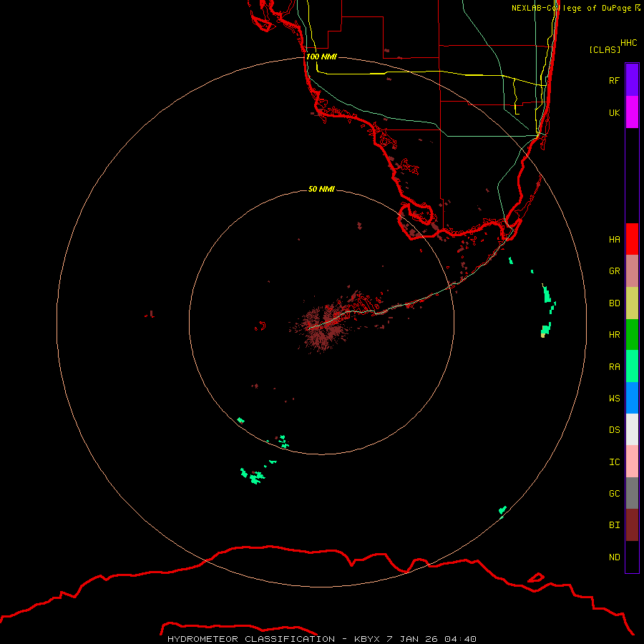Select the GR graupel legend swatch
Image resolution: width=644 pixels, height=644 pixels.
(x=632, y=271)
